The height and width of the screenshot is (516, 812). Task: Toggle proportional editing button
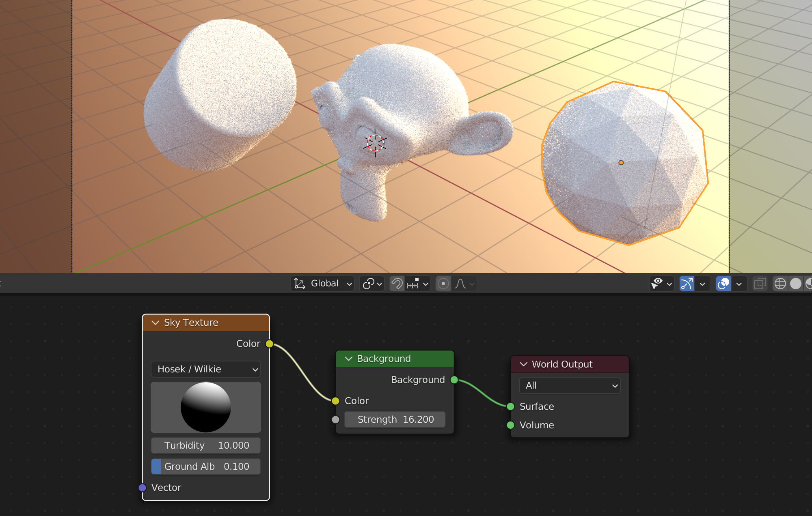(443, 284)
